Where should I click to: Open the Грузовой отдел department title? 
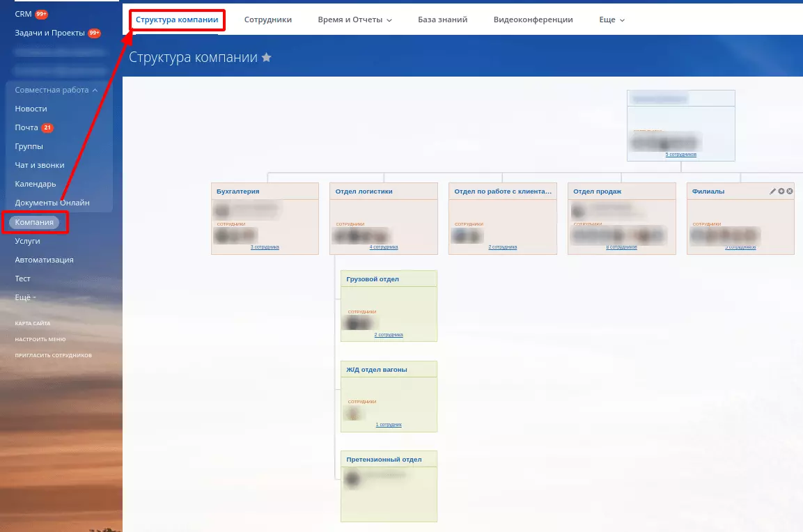pyautogui.click(x=373, y=279)
